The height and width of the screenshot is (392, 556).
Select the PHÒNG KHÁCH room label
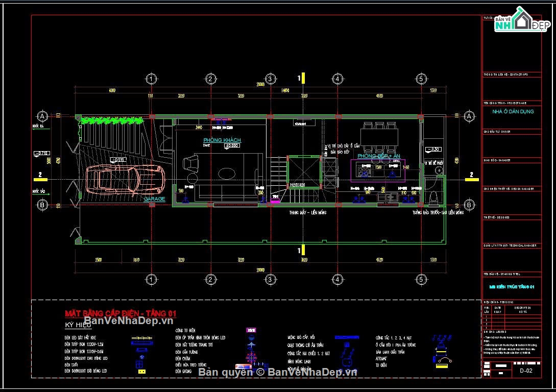pyautogui.click(x=222, y=140)
